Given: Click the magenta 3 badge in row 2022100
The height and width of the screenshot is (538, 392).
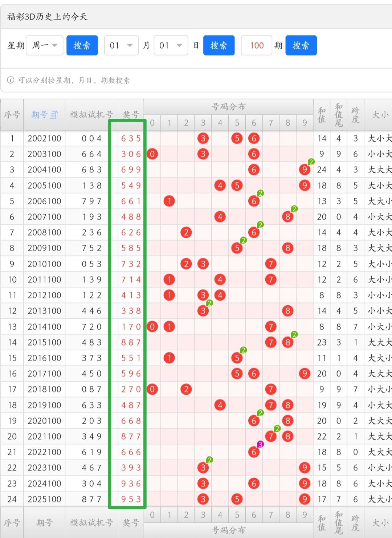Looking at the screenshot, I should [x=260, y=444].
